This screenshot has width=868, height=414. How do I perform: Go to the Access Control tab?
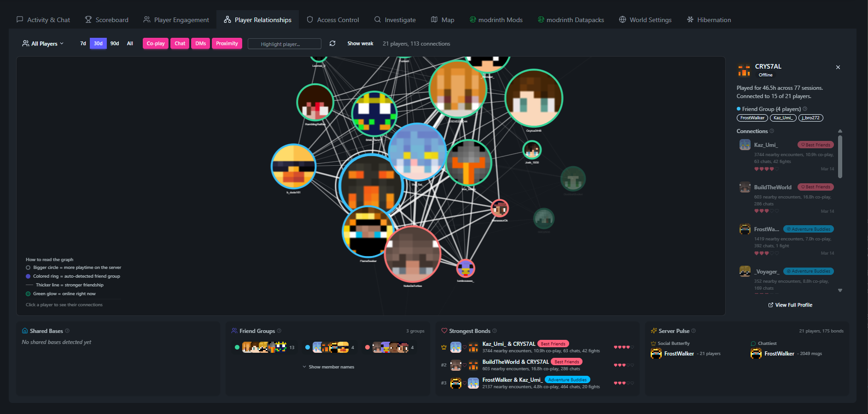pos(332,20)
